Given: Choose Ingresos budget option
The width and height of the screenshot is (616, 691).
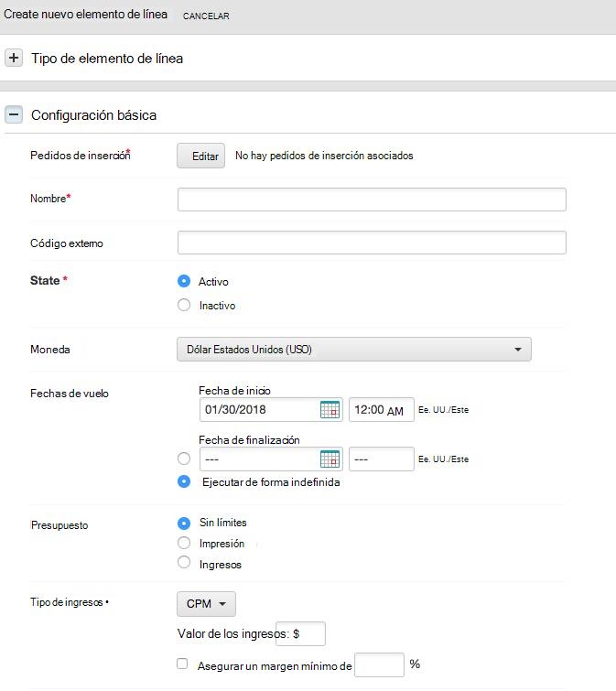Looking at the screenshot, I should [x=184, y=562].
